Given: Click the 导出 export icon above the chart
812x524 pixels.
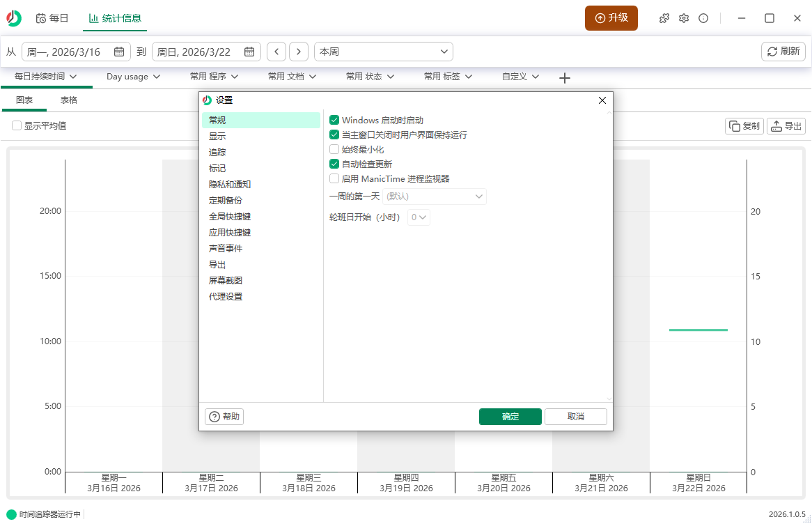Looking at the screenshot, I should (786, 126).
